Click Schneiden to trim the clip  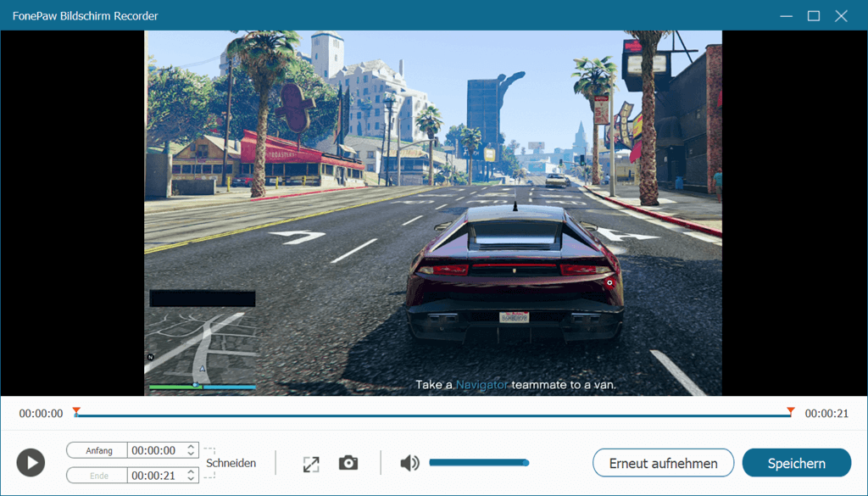(231, 463)
